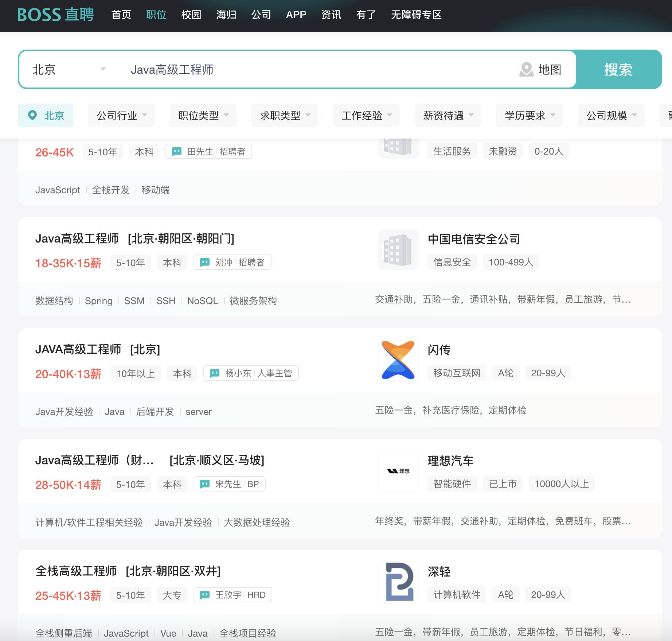This screenshot has height=641, width=672.
Task: Expand the 薪资待遇 filter dropdown
Action: click(x=448, y=116)
